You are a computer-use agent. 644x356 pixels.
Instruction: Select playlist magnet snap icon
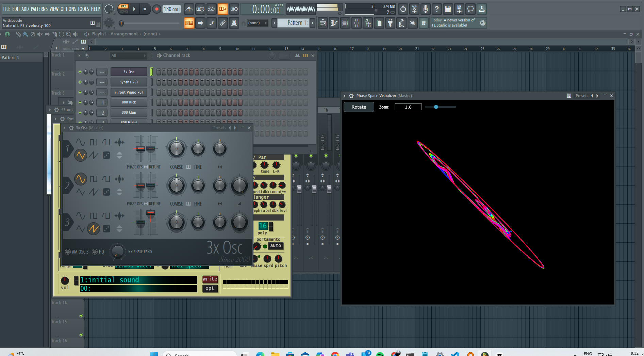pyautogui.click(x=7, y=34)
